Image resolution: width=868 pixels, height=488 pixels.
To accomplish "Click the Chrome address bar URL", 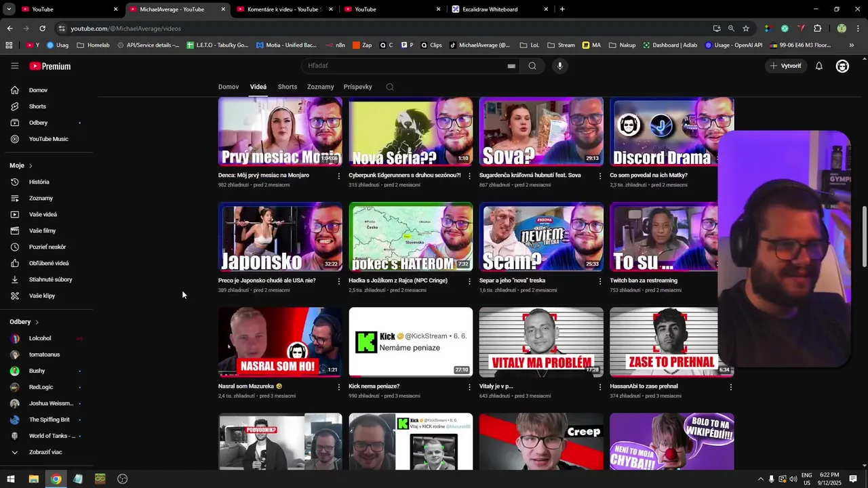I will pyautogui.click(x=126, y=28).
